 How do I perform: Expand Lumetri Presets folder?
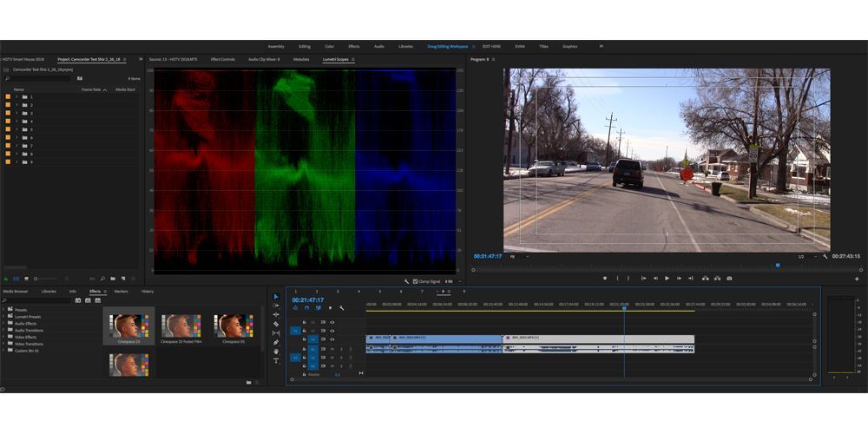tap(3, 317)
